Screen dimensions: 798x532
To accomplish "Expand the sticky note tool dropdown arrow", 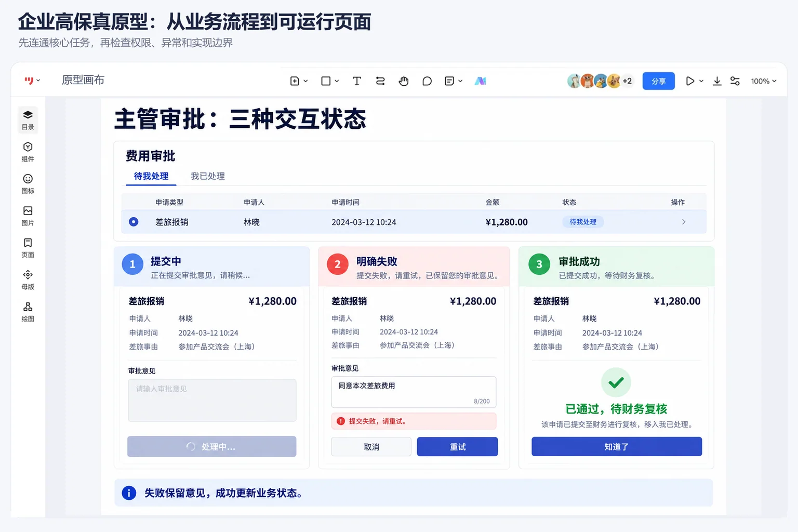I will pyautogui.click(x=460, y=81).
